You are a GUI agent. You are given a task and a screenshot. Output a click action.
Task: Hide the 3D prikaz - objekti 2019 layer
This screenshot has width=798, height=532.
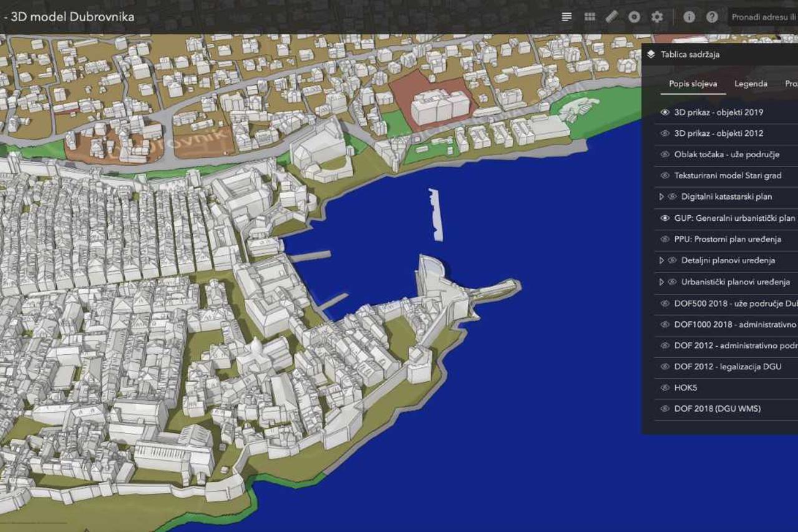click(665, 112)
